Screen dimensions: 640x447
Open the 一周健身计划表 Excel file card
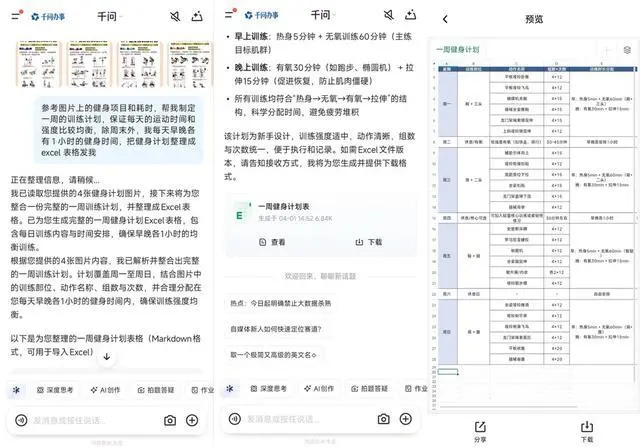321,226
